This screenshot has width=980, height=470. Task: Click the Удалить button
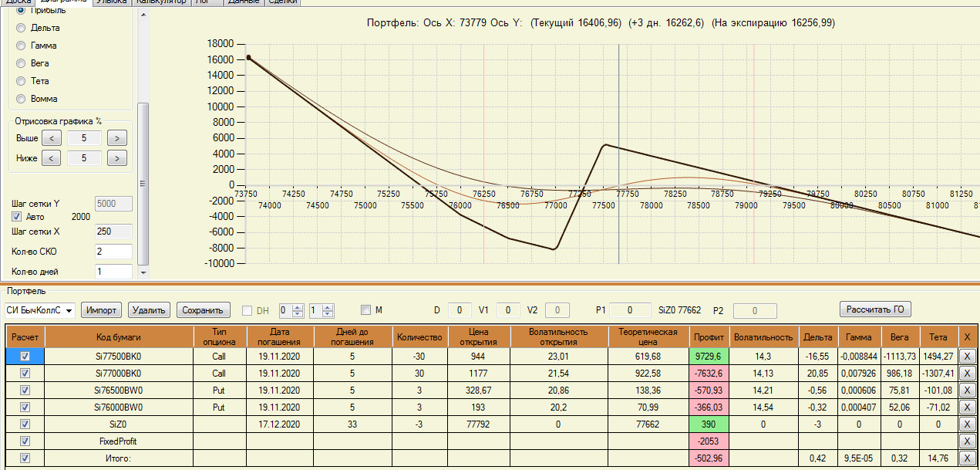coord(149,310)
